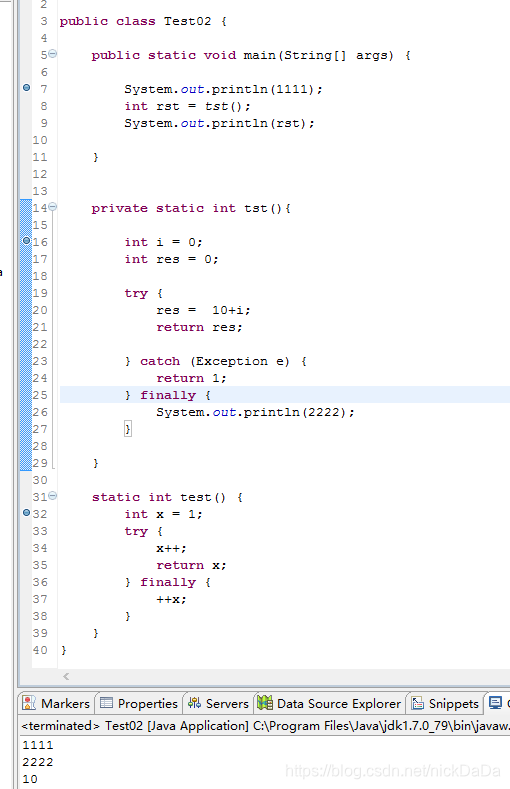Toggle the breakpoint marker on line 16
This screenshot has width=510, height=789.
pos(27,241)
